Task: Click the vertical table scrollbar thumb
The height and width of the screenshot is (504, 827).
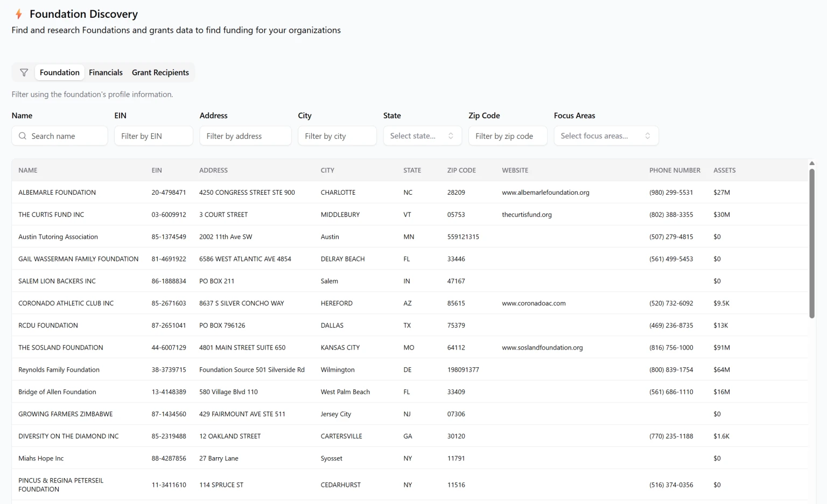Action: 811,243
